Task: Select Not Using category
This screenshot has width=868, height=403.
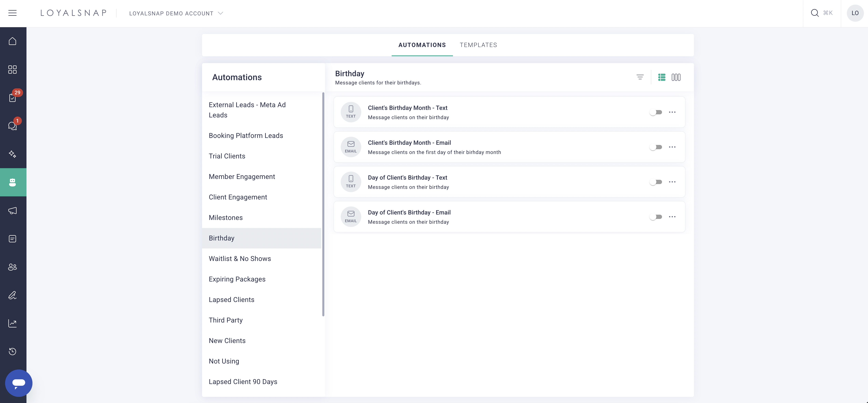Action: (261, 361)
